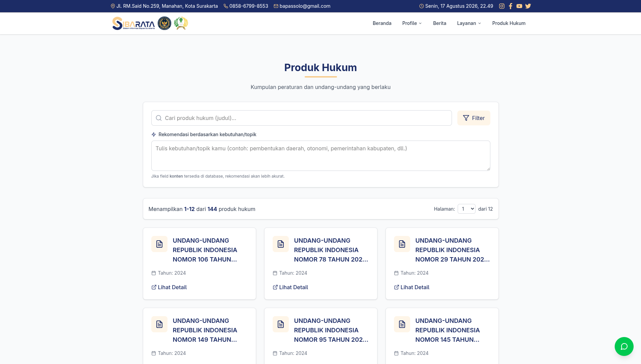The image size is (641, 364).
Task: Click the Filter button
Action: 474,118
